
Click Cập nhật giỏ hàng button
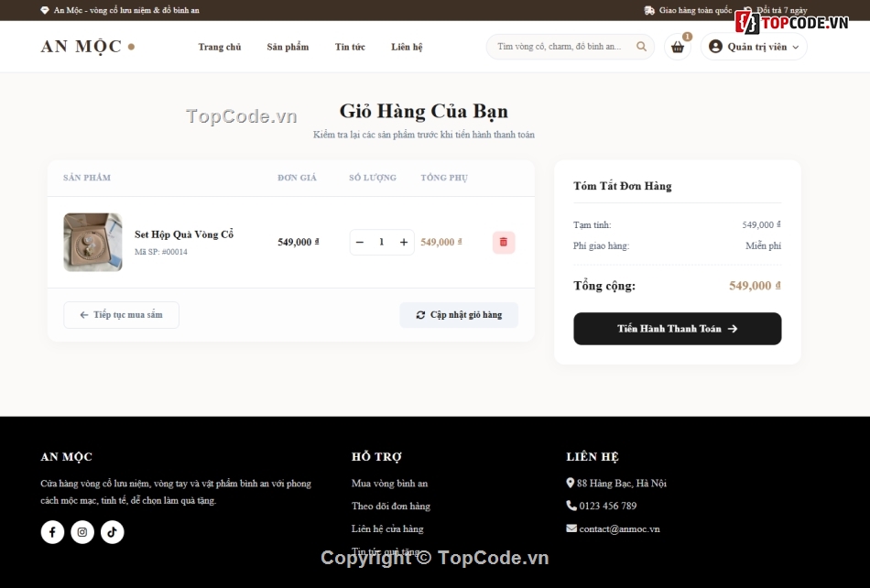[459, 315]
